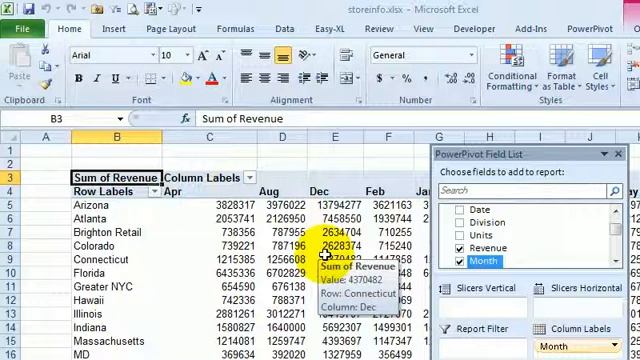This screenshot has height=360, width=640.
Task: Click the Cut scissors icon
Action: coord(45,50)
